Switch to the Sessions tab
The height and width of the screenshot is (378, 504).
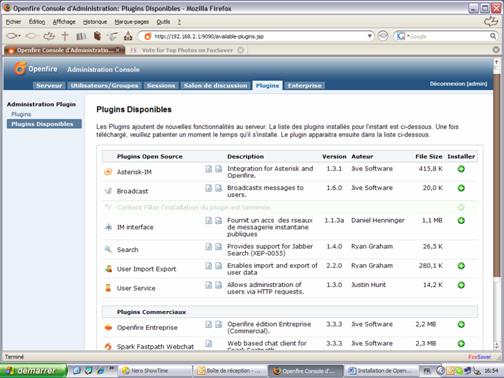(x=161, y=86)
